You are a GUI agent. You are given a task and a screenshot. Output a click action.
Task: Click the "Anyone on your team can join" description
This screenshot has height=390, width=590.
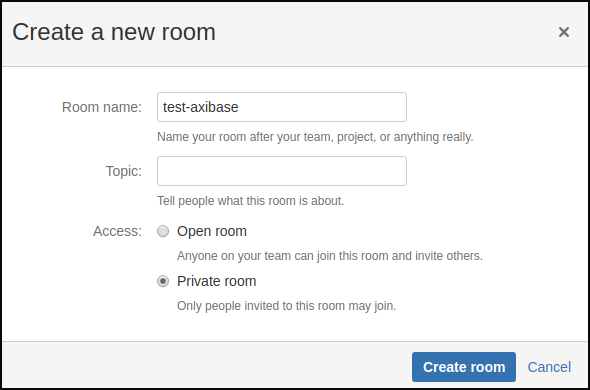click(330, 256)
